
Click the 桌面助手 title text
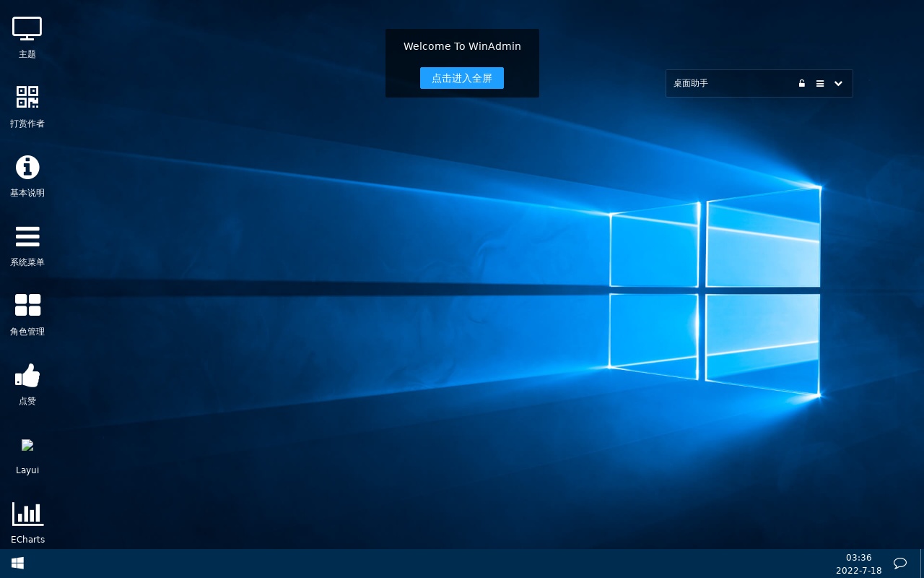point(691,83)
